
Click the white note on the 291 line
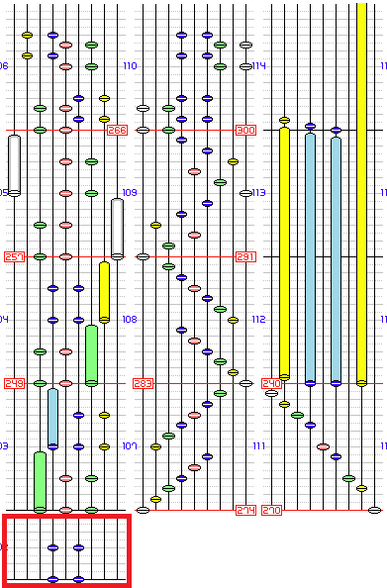[143, 256]
